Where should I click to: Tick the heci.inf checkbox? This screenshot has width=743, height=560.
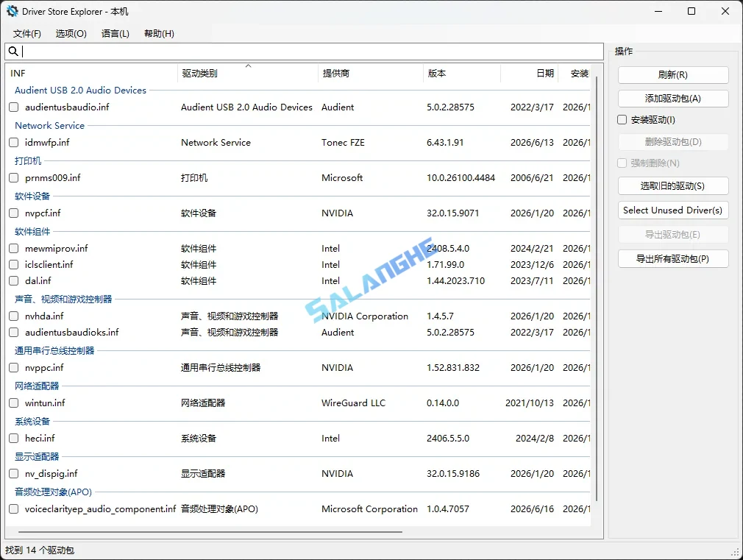pyautogui.click(x=14, y=438)
